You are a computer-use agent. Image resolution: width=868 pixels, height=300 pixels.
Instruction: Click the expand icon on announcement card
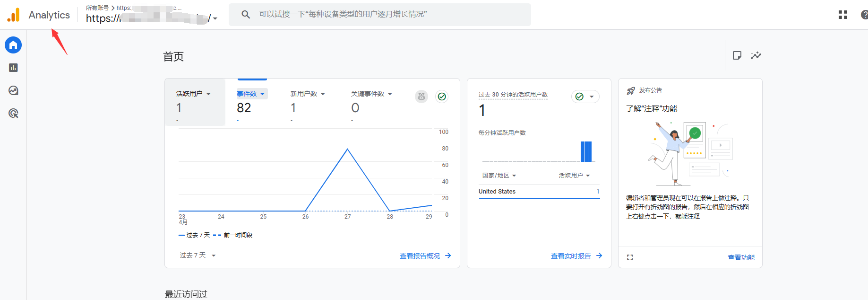(630, 257)
